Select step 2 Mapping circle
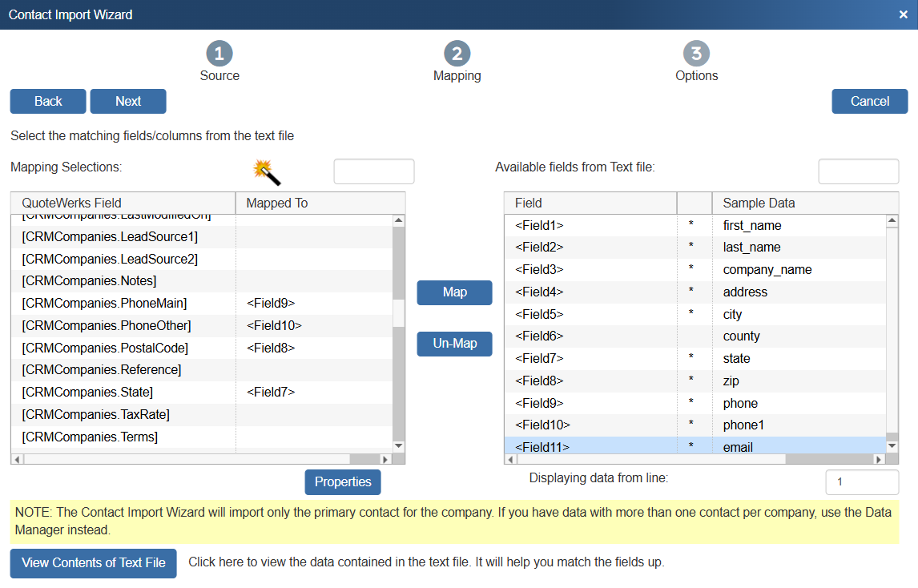 pos(457,54)
